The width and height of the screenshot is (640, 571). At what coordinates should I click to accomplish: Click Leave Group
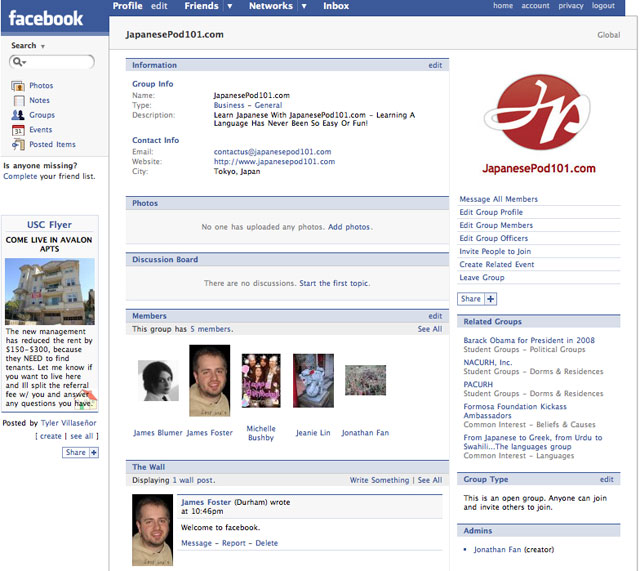(x=482, y=277)
